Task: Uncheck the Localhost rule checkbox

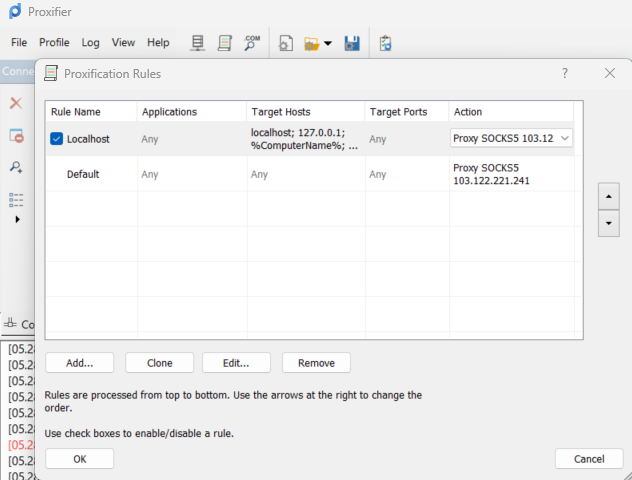Action: click(x=57, y=139)
